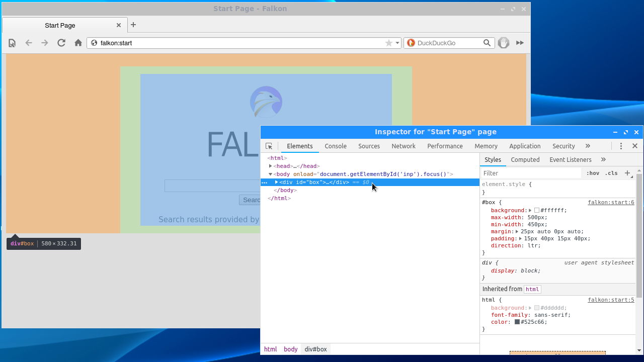The height and width of the screenshot is (362, 644).
Task: Expand the margin shorthand triangle
Action: coord(517,232)
